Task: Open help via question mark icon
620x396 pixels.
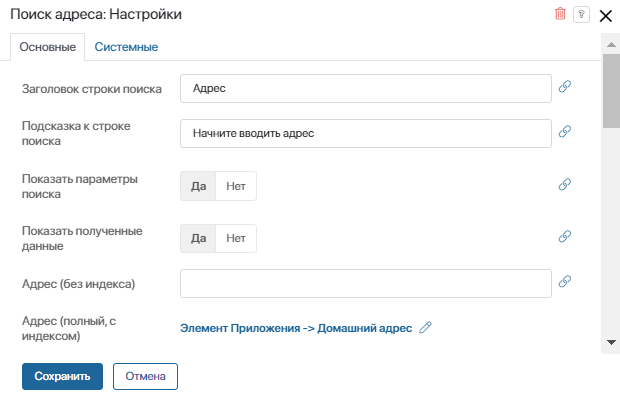Action: pos(581,15)
